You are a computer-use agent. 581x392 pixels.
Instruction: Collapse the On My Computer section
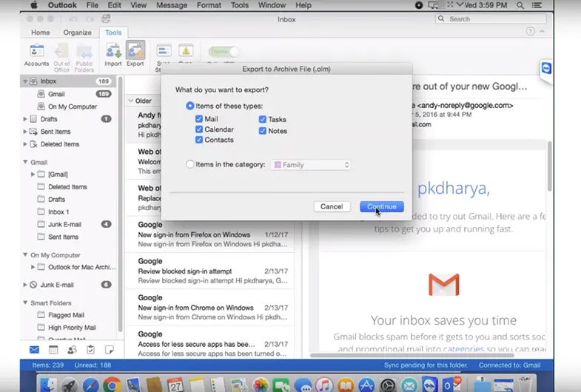(x=25, y=254)
